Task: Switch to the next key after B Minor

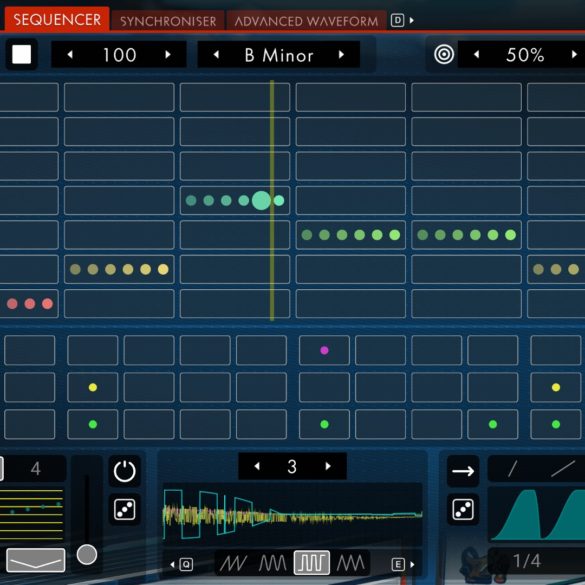Action: pyautogui.click(x=341, y=55)
